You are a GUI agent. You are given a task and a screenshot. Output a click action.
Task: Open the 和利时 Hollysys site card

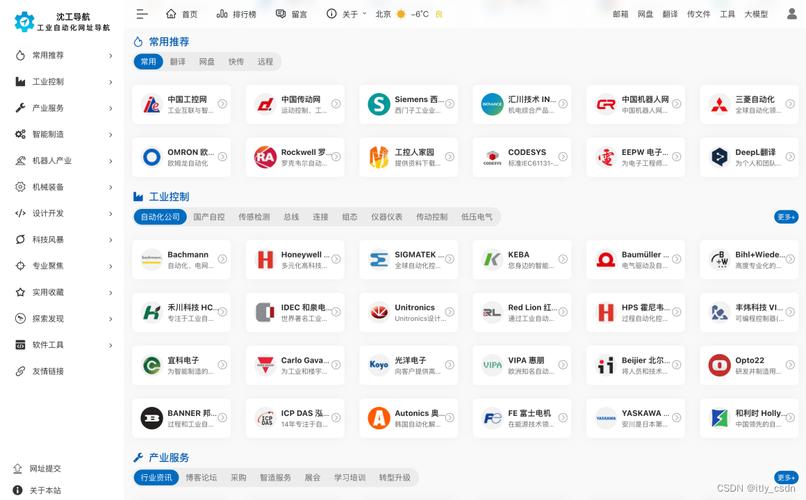749,418
